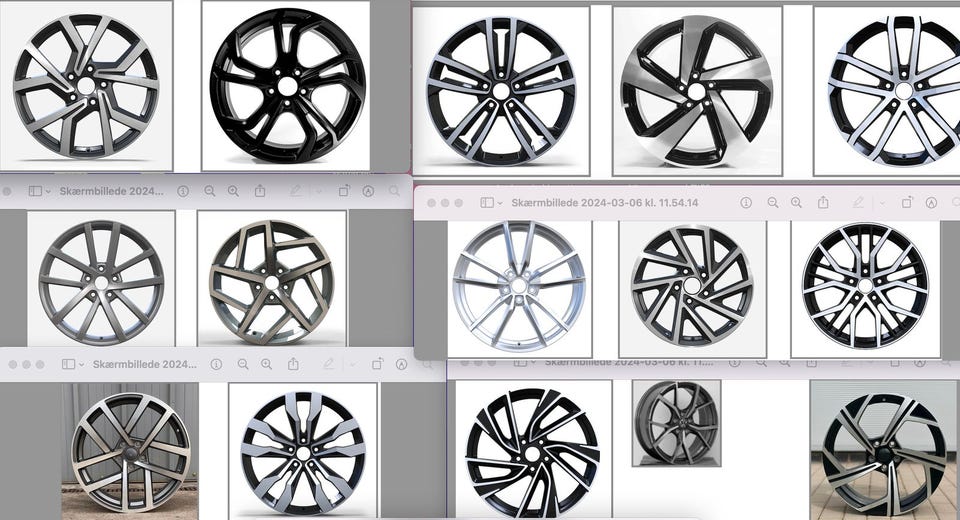
Task: Rotate the image in the 11.54.14 window
Action: click(x=907, y=202)
